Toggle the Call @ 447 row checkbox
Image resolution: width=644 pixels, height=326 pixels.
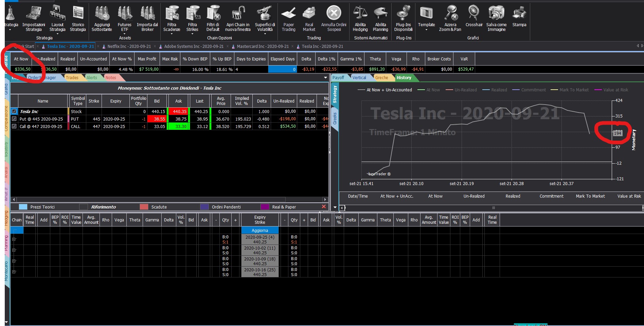point(14,126)
